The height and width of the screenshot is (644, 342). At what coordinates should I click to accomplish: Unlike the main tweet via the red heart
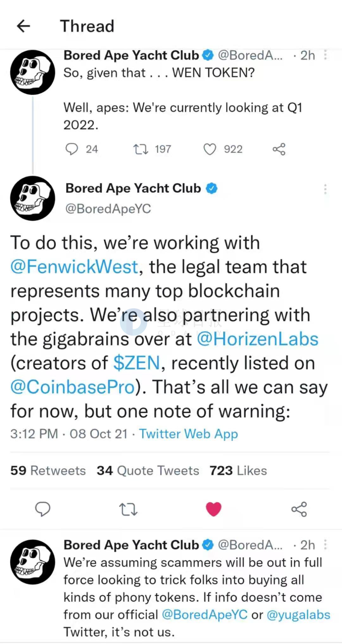(x=214, y=509)
